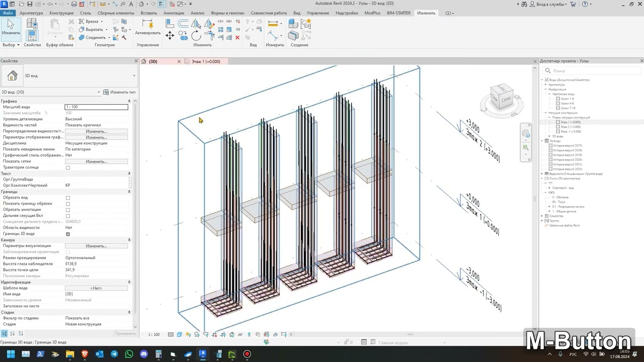Viewport: 644px width, 362px height.
Task: Click the Изменить тип button
Action: pyautogui.click(x=120, y=92)
